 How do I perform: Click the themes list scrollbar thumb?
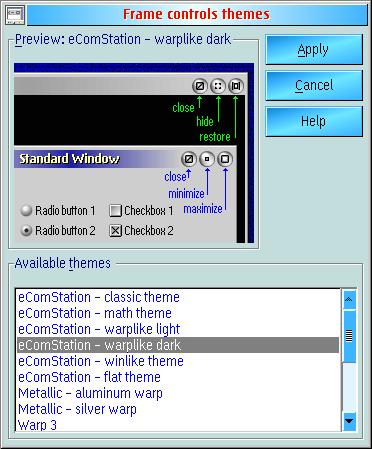tap(349, 336)
